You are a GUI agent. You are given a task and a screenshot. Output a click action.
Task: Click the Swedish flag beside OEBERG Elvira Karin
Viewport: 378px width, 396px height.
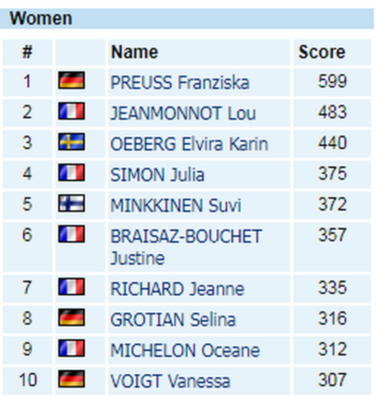[72, 142]
